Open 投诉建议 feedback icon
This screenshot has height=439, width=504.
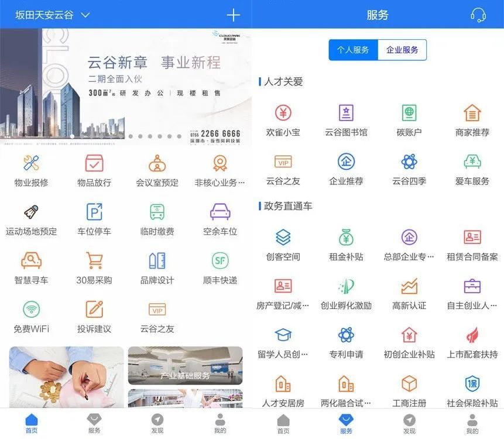(x=94, y=309)
